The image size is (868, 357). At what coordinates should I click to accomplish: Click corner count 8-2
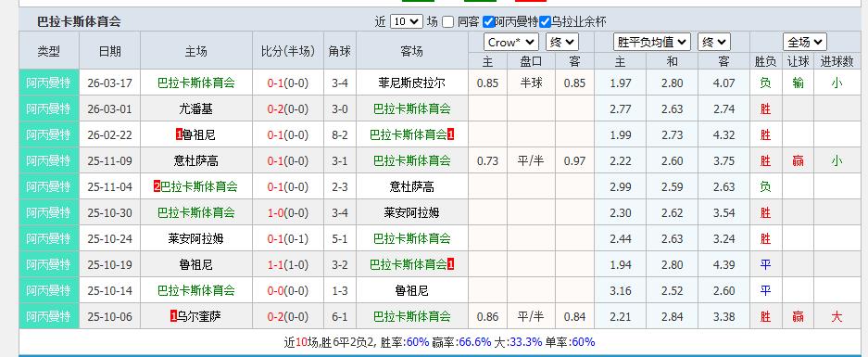(340, 135)
